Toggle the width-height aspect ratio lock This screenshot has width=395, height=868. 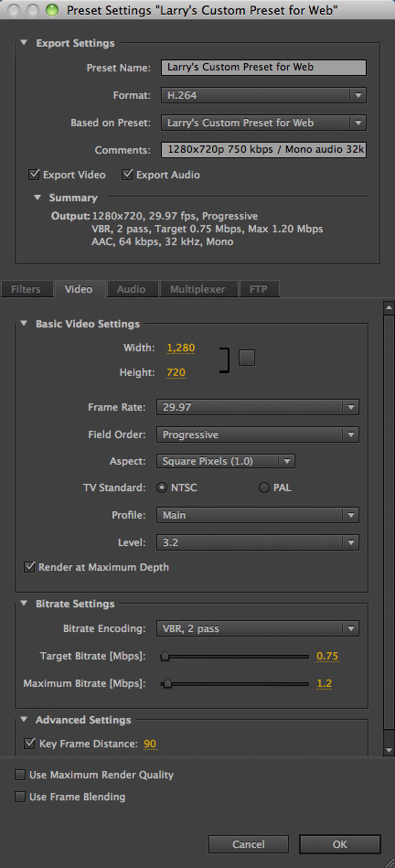pyautogui.click(x=247, y=358)
